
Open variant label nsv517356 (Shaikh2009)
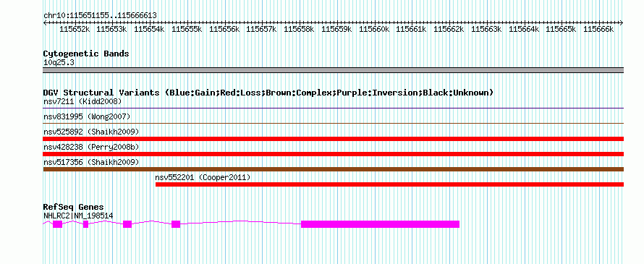point(91,162)
